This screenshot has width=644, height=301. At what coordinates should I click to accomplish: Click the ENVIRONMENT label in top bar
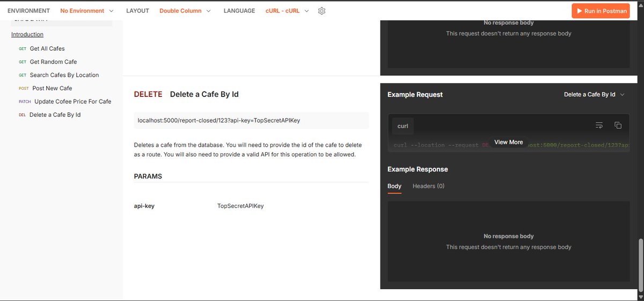(28, 11)
